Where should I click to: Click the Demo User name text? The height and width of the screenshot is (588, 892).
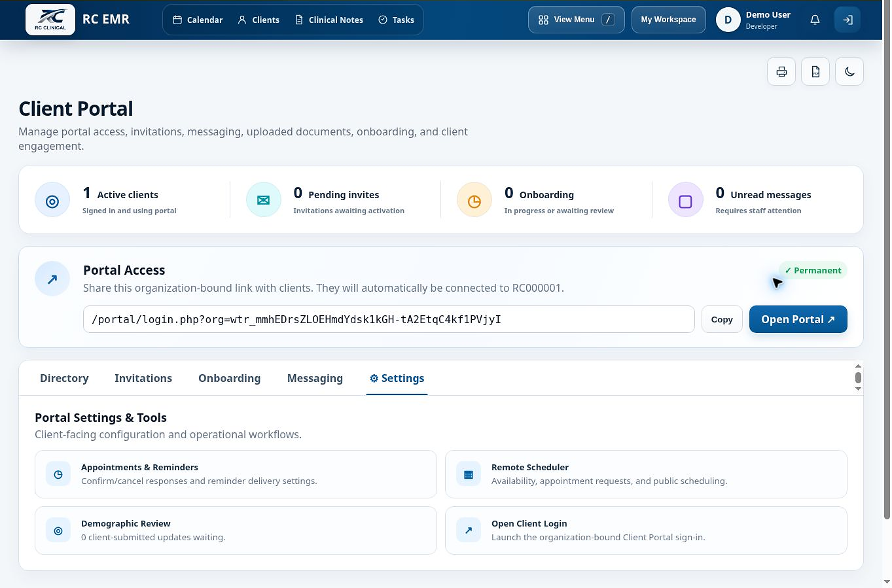point(768,14)
